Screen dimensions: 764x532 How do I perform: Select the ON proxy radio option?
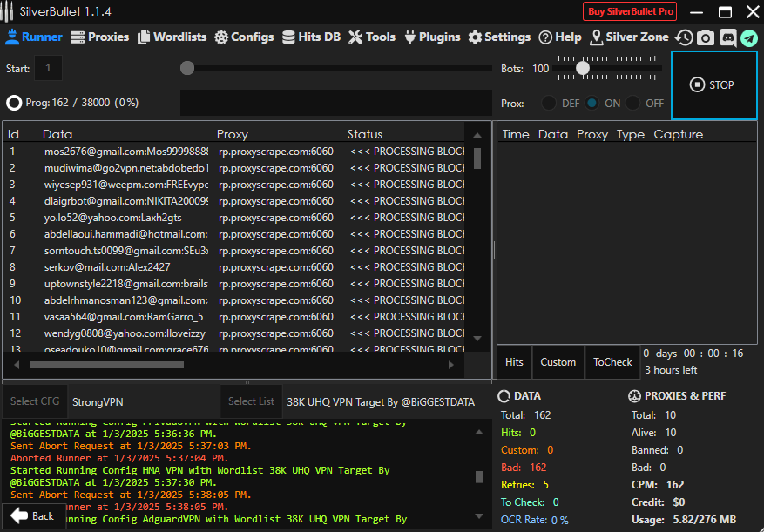coord(592,103)
